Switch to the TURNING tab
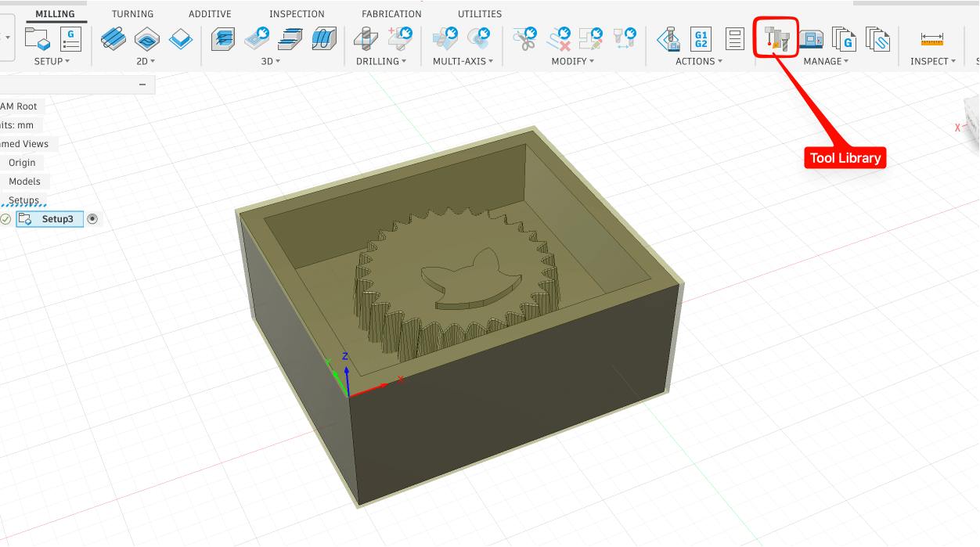Viewport: 980px width, 547px height. pyautogui.click(x=133, y=14)
